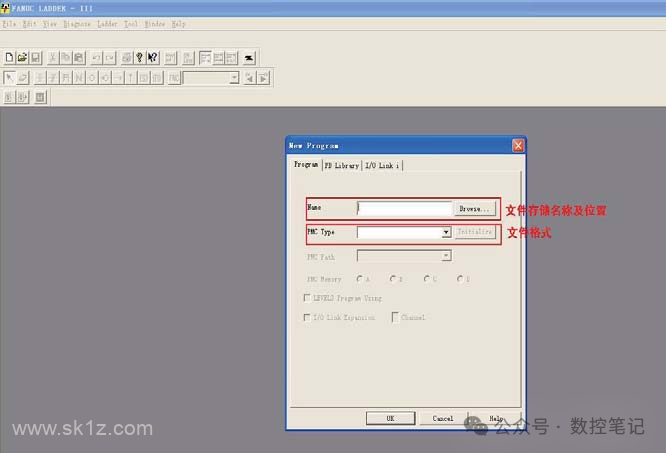666x453 pixels.
Task: Select the arrow pointer selection tool
Action: coord(9,78)
